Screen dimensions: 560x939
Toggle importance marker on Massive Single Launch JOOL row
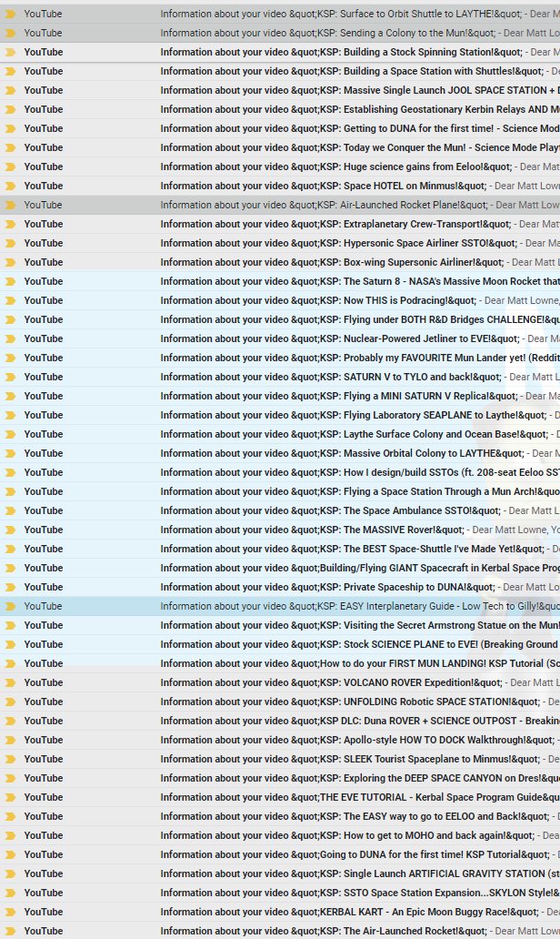(x=10, y=90)
